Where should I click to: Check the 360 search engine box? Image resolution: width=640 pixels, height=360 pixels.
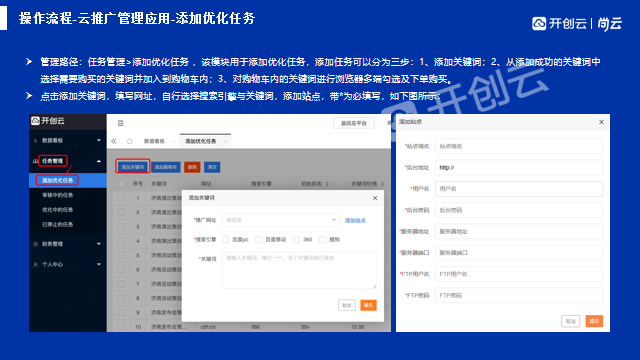point(296,240)
